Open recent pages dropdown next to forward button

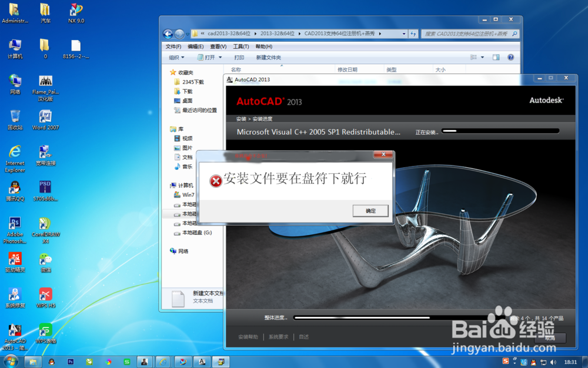188,34
